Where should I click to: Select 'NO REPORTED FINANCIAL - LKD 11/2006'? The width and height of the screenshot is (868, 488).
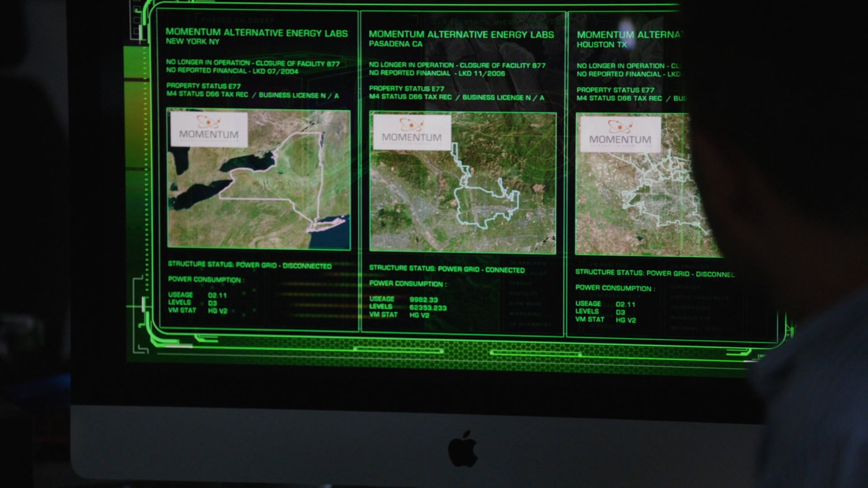[x=437, y=74]
